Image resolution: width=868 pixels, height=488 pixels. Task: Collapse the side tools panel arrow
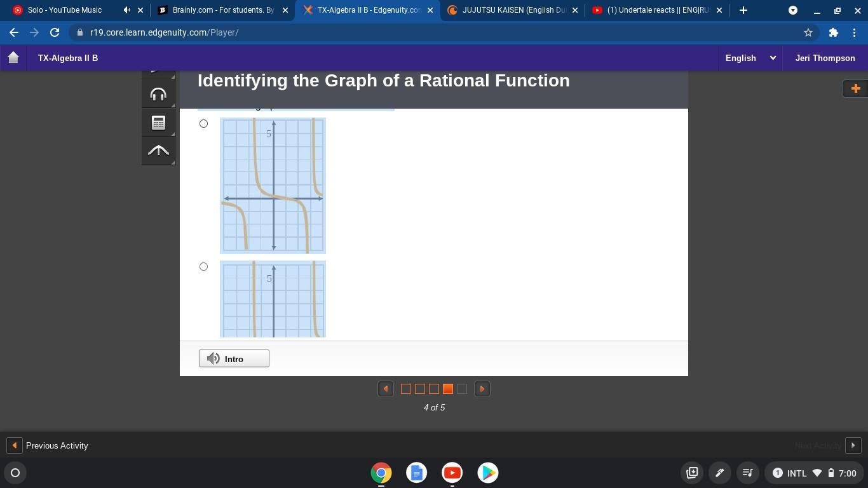coord(158,151)
